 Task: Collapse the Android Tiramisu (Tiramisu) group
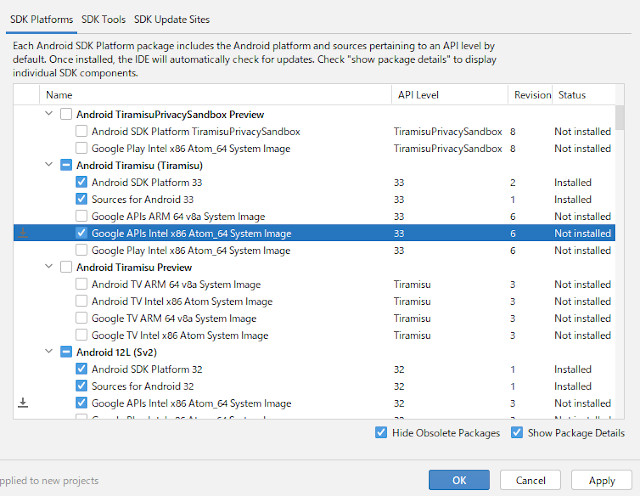point(49,165)
